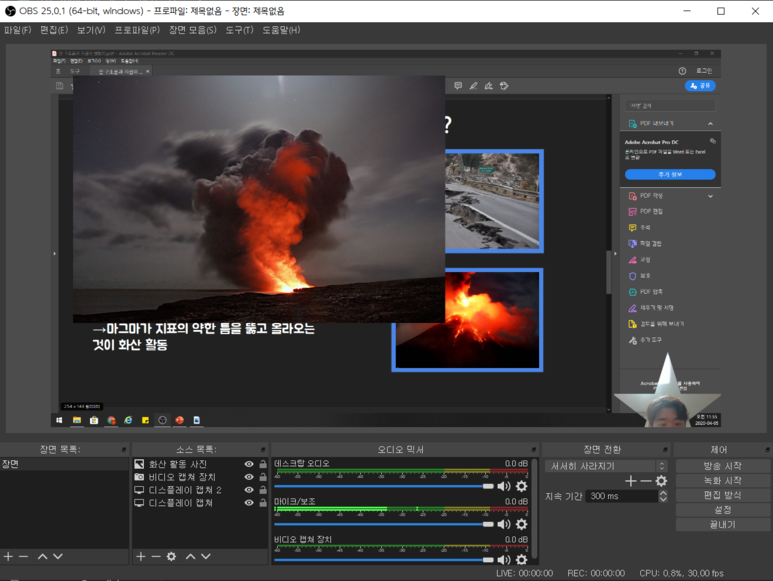Open the 도움말(H) menu
The image size is (773, 581).
click(281, 30)
